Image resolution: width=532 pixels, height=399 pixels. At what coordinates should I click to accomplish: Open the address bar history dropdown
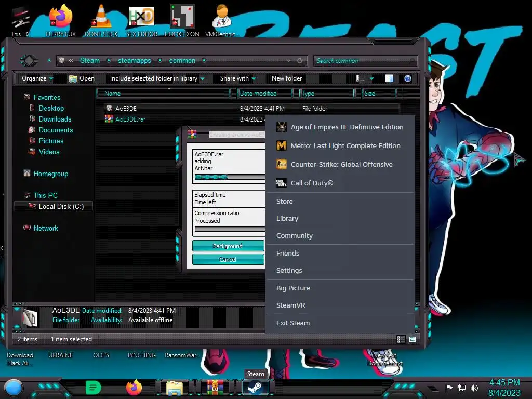(288, 61)
